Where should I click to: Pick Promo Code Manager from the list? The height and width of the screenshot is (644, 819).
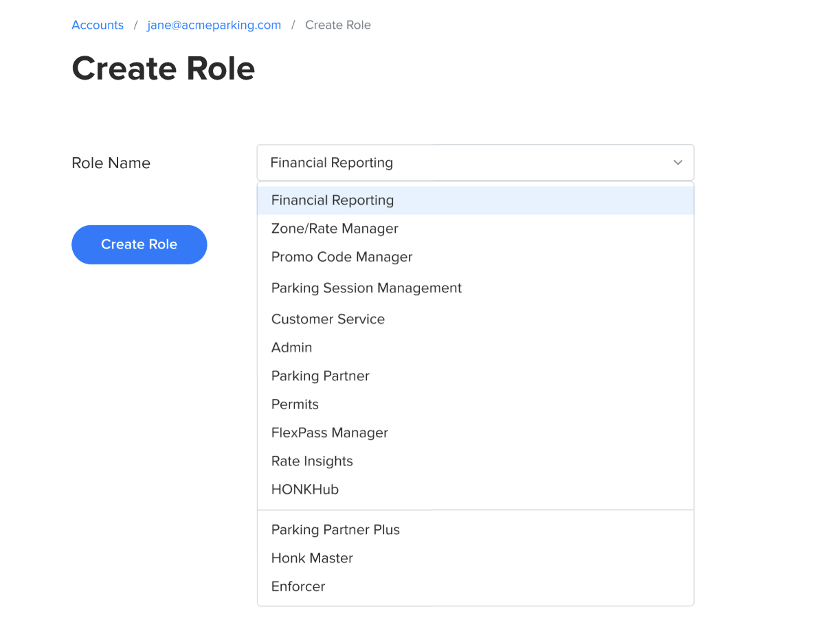(341, 257)
